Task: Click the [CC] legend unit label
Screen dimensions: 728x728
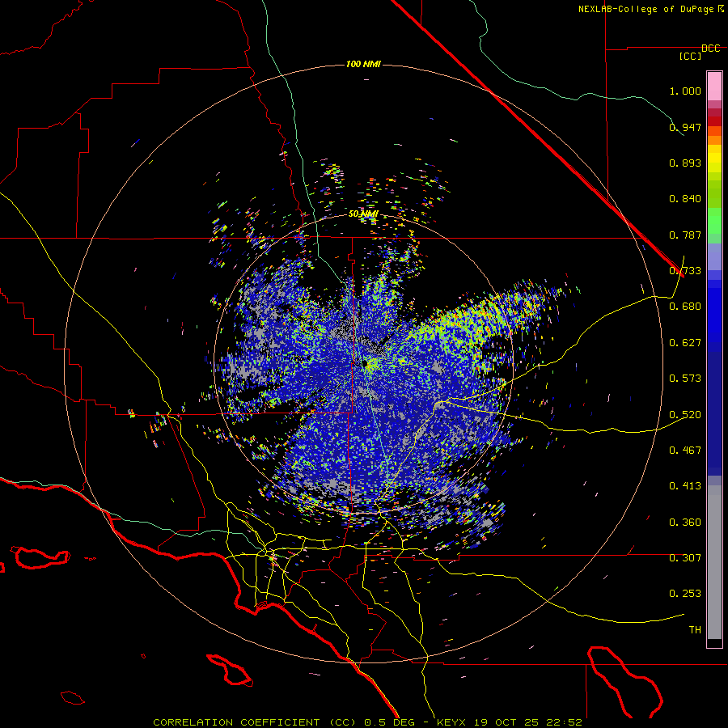Action: (690, 56)
